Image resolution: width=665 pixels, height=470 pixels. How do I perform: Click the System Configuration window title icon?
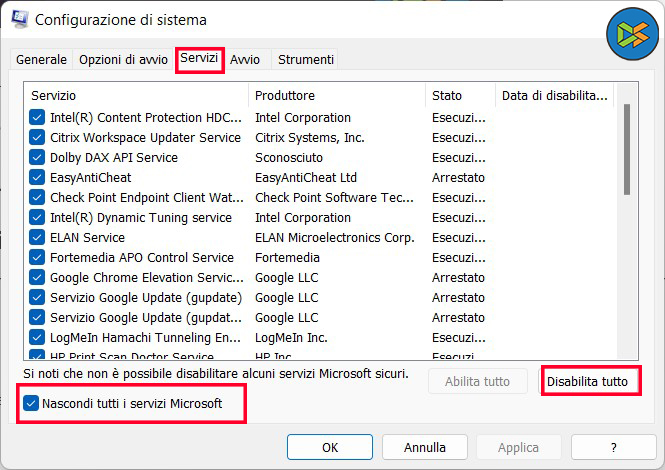coord(19,19)
